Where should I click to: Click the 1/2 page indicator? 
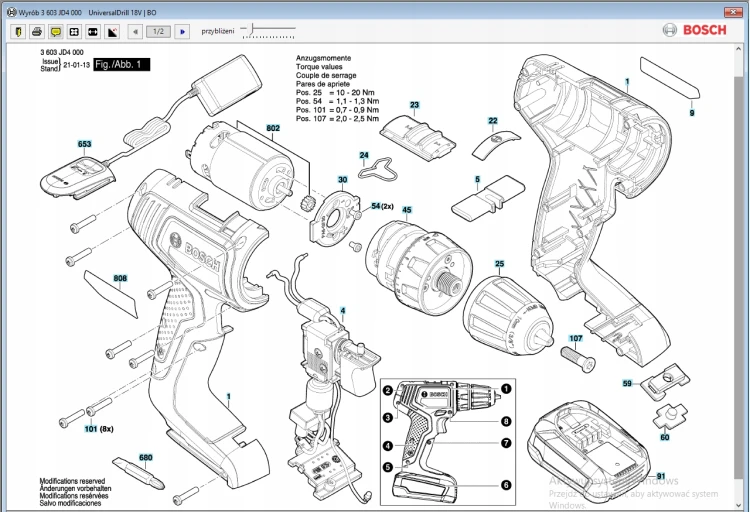point(158,32)
